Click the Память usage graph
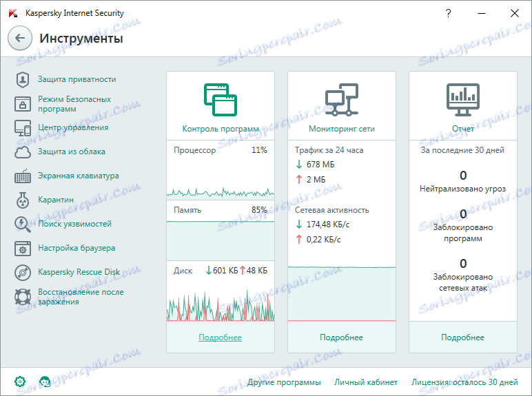The height and width of the screenshot is (396, 532). (221, 240)
